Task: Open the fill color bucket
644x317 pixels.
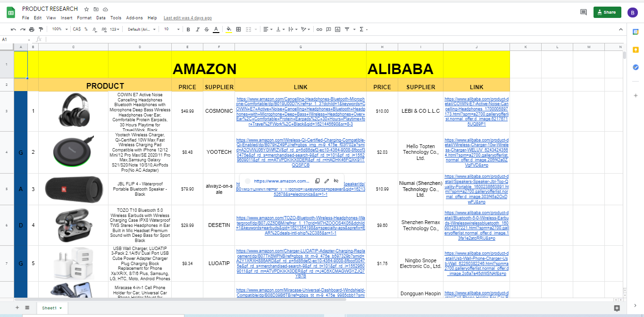Action: pyautogui.click(x=229, y=29)
